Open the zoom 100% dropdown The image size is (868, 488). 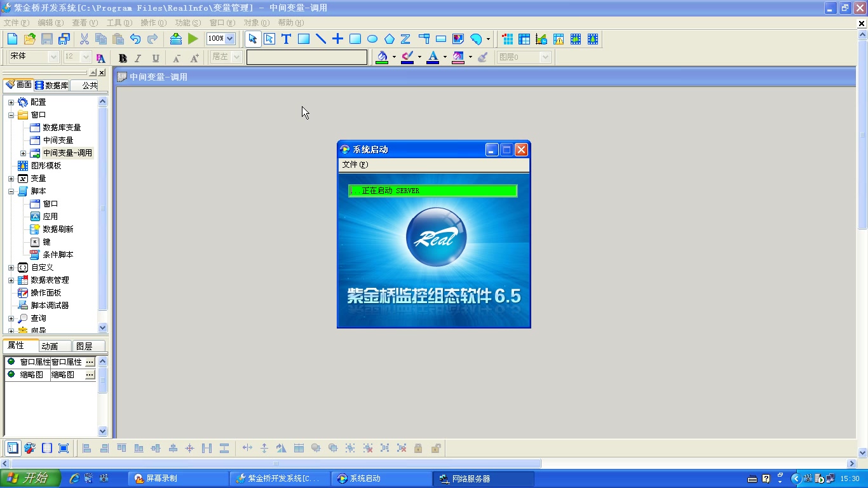click(x=230, y=39)
